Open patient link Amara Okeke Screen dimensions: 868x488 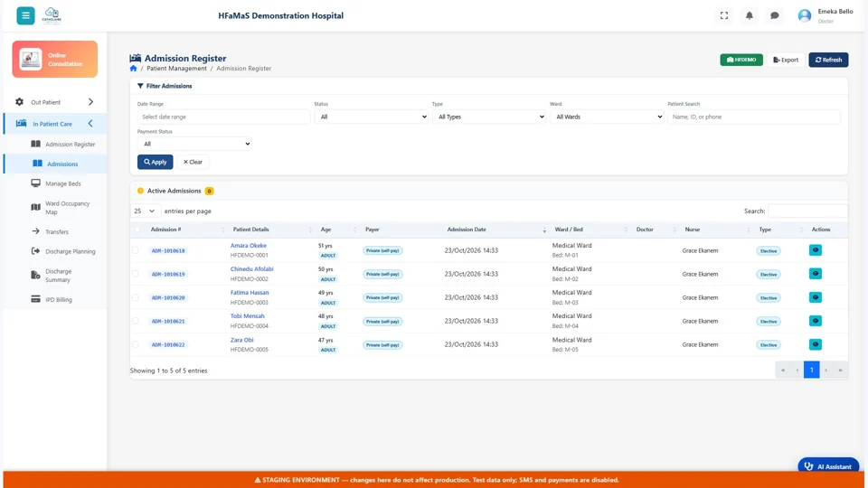[x=249, y=246]
